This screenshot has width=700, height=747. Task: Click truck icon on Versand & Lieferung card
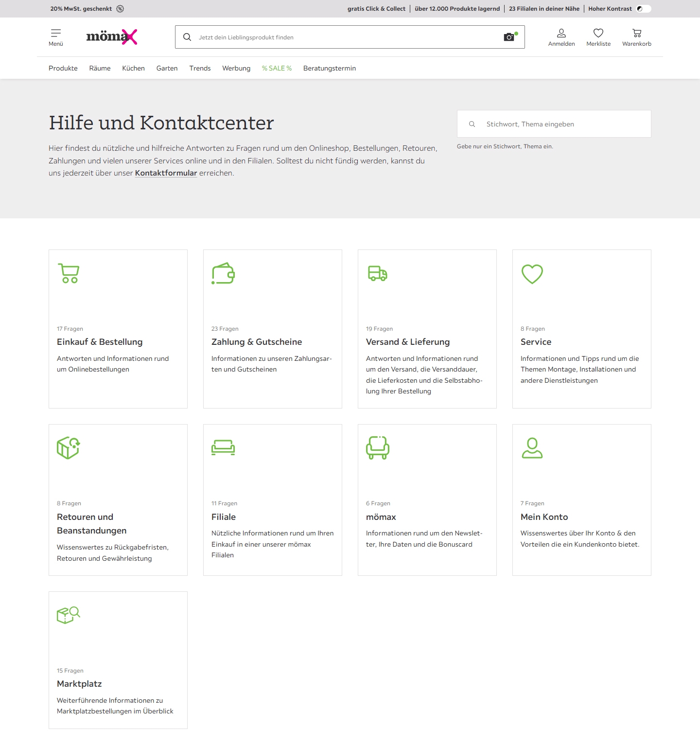pos(378,273)
